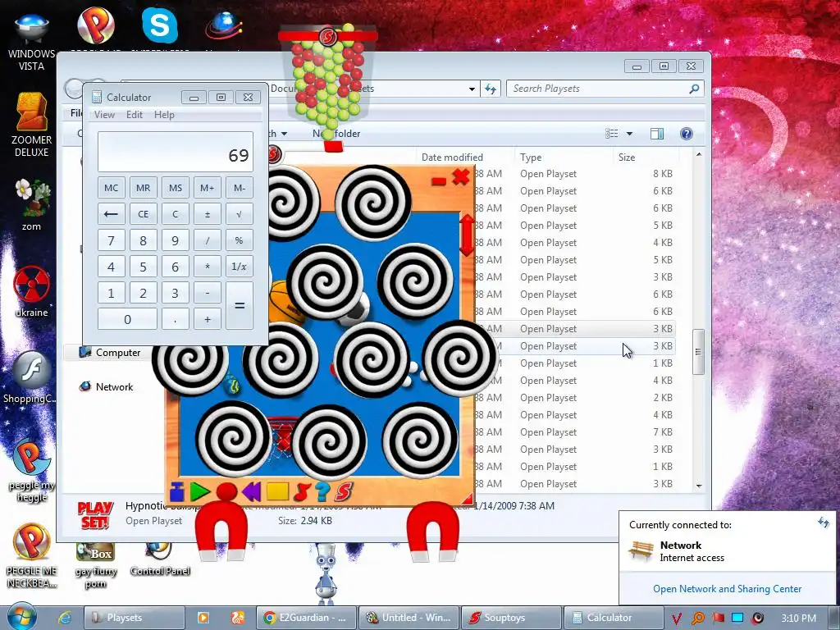840x630 pixels.
Task: Toggle the preview pane icon in Explorer
Action: tap(657, 134)
